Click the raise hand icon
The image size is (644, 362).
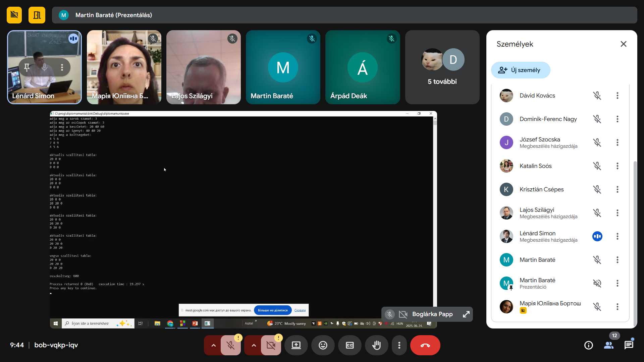click(376, 345)
